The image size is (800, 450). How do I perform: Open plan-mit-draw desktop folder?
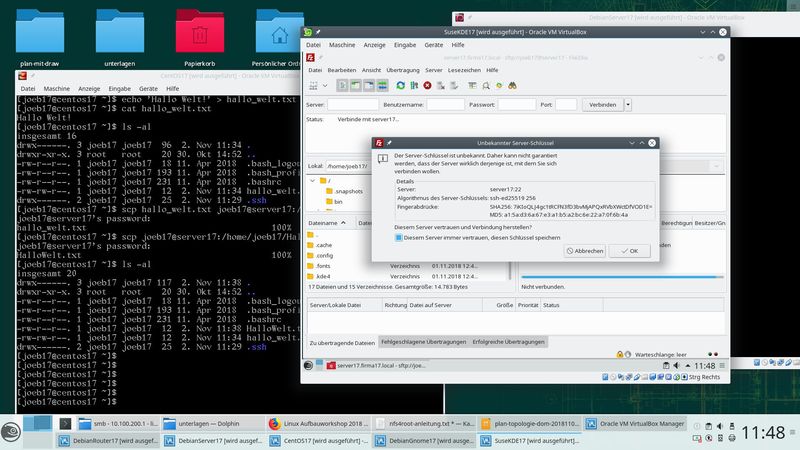coord(40,37)
